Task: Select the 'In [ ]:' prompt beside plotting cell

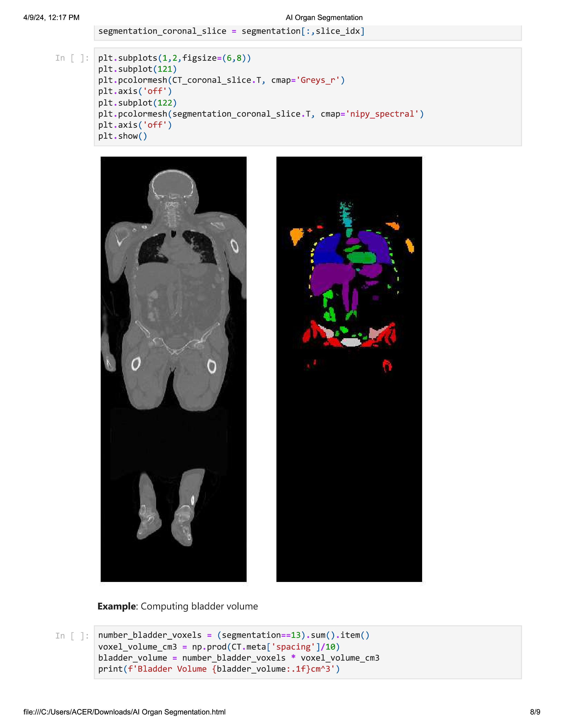Action: [72, 58]
